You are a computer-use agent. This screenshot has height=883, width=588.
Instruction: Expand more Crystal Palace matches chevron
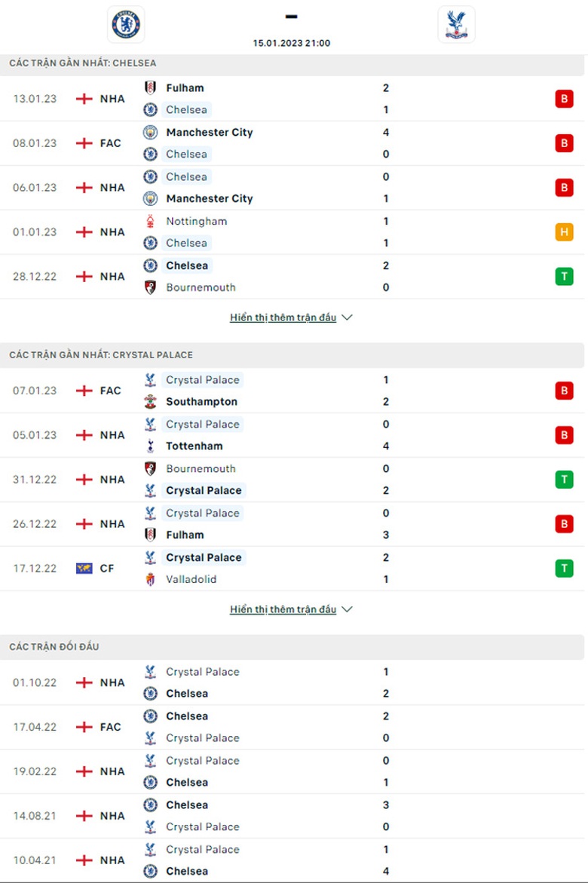347,609
